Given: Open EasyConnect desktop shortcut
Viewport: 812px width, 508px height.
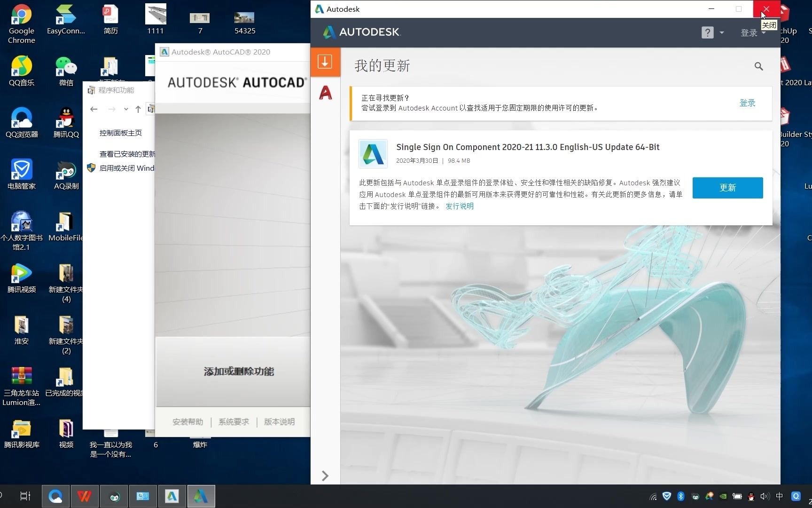Looking at the screenshot, I should click(66, 20).
